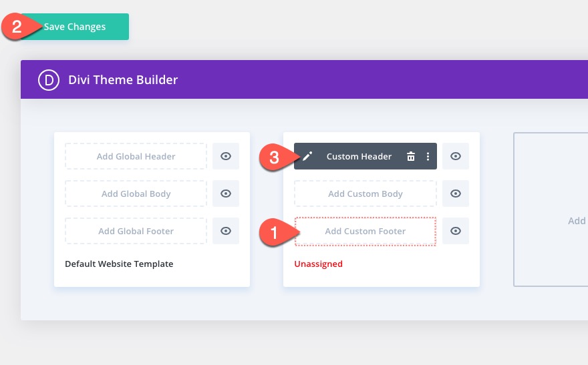Image resolution: width=588 pixels, height=365 pixels.
Task: Open Custom Header three-dot options menu
Action: click(428, 156)
